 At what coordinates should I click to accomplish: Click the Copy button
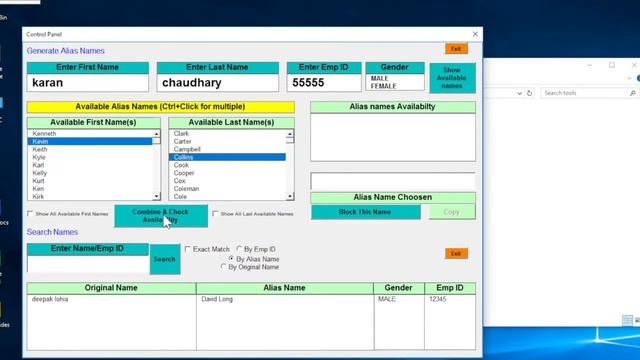pos(452,212)
